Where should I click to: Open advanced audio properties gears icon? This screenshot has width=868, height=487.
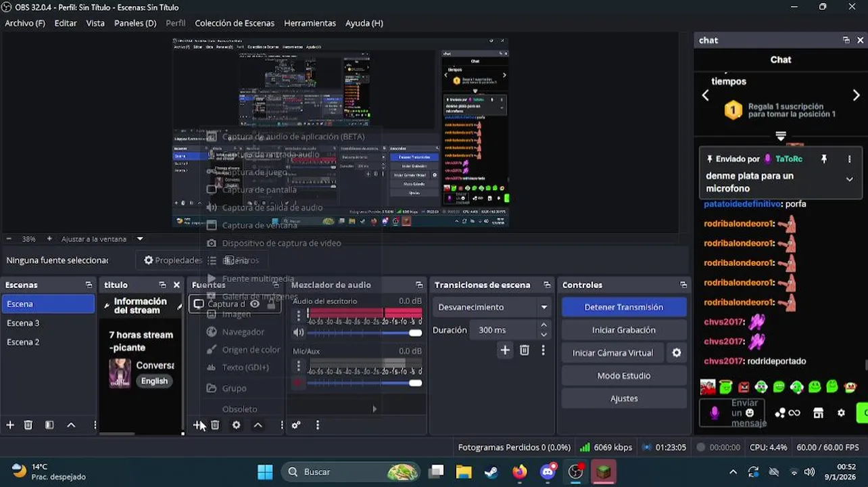point(296,425)
